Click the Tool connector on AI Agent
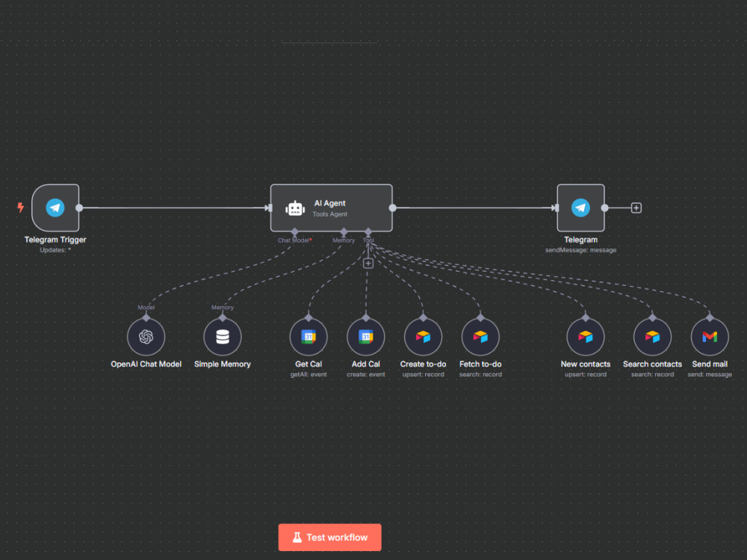The image size is (747, 560). coord(368,232)
